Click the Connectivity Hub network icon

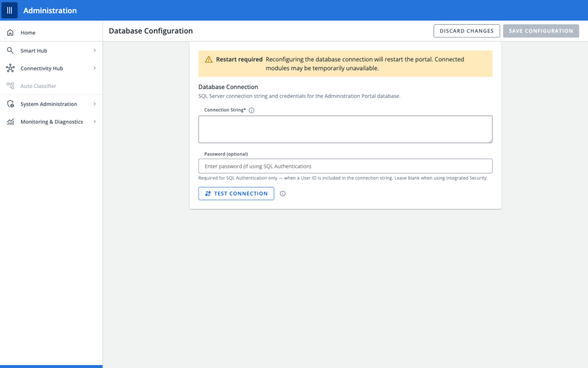click(10, 68)
